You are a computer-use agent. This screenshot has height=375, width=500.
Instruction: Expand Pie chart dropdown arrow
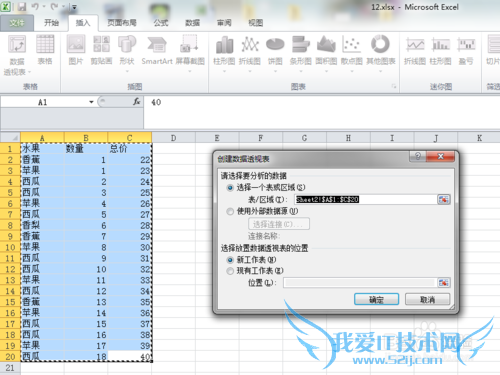click(x=275, y=71)
